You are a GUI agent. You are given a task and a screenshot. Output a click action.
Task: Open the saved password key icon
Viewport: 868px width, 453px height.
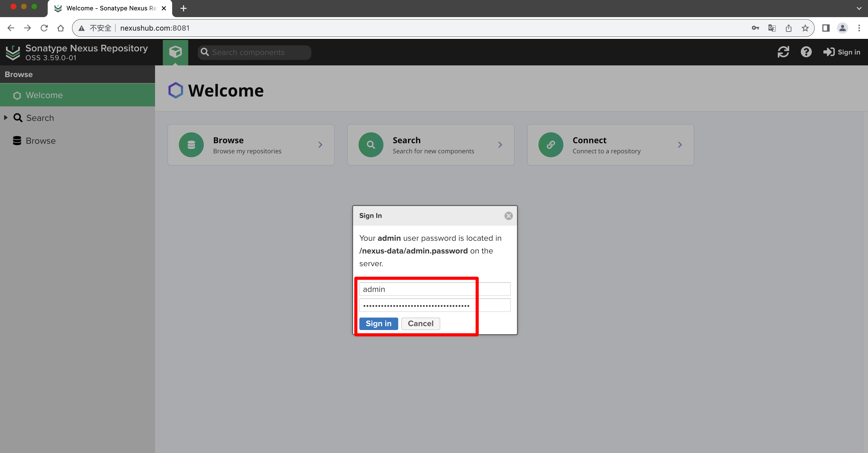click(755, 28)
